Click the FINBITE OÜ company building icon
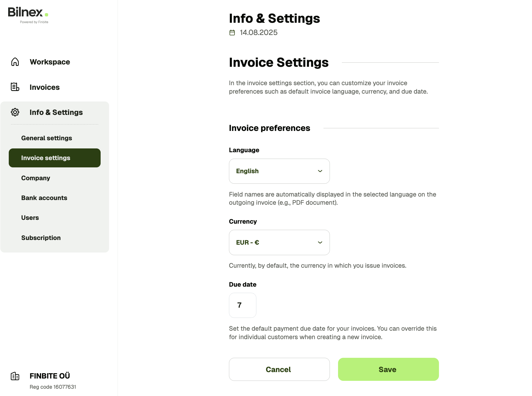The width and height of the screenshot is (532, 396). coord(15,376)
